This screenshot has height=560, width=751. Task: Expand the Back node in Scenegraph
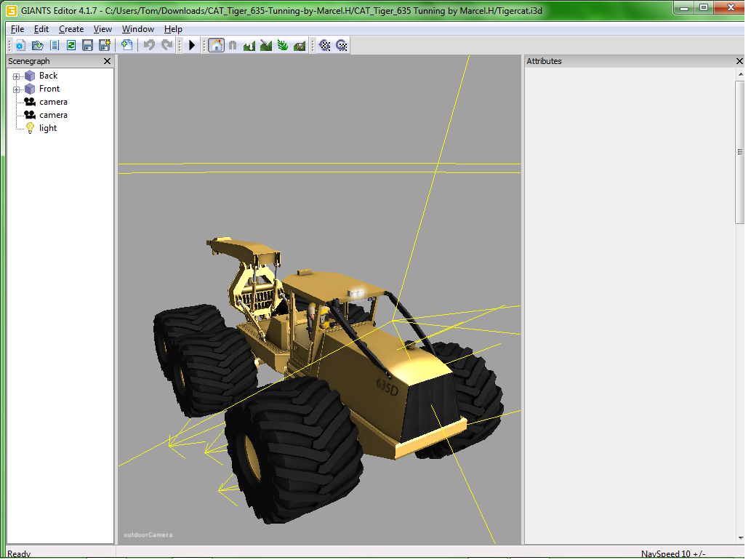point(16,76)
